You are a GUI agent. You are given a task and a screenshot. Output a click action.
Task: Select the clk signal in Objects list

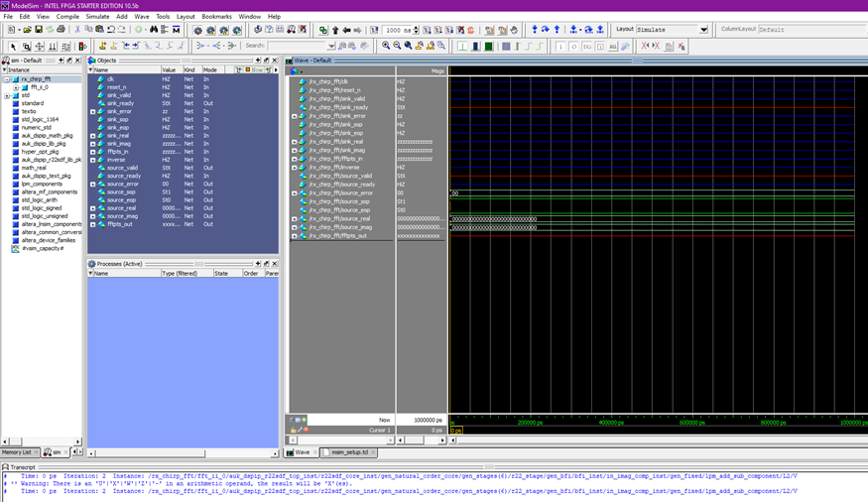[x=111, y=79]
